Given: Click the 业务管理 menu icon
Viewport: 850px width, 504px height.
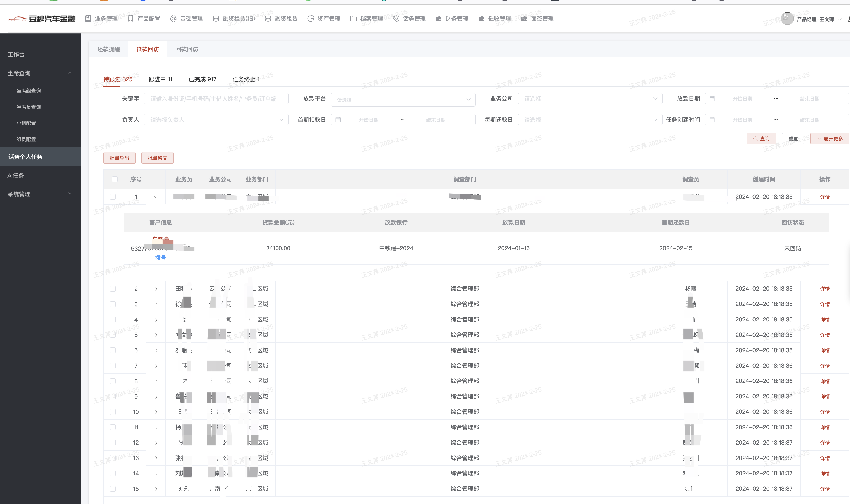Looking at the screenshot, I should [x=88, y=19].
